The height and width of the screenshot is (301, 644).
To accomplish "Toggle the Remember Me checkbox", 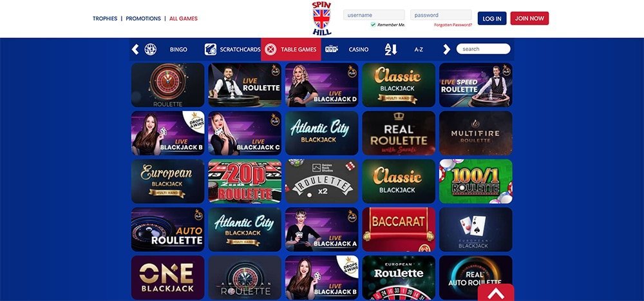I will coord(373,24).
